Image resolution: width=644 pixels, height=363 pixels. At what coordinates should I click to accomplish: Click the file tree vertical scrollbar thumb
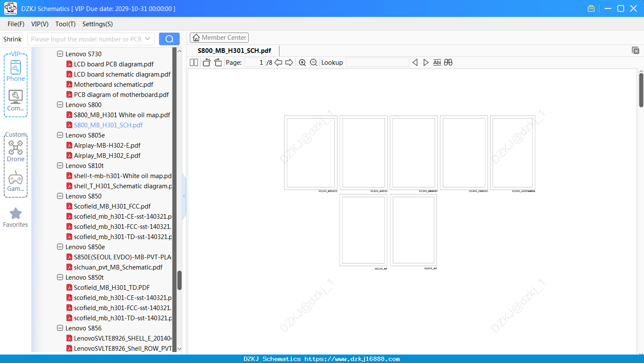tap(179, 280)
